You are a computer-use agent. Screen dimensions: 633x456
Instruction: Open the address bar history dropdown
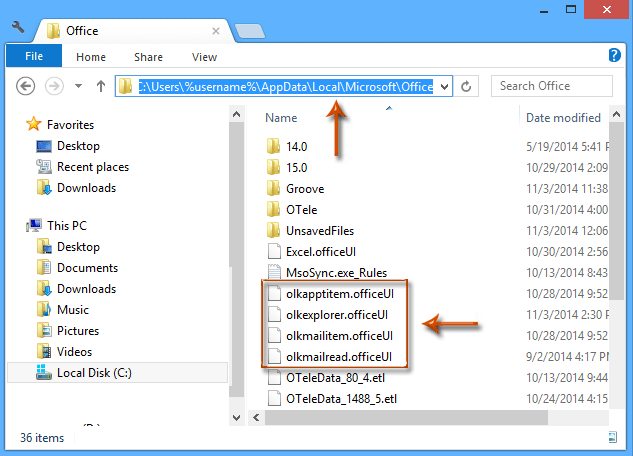(444, 87)
